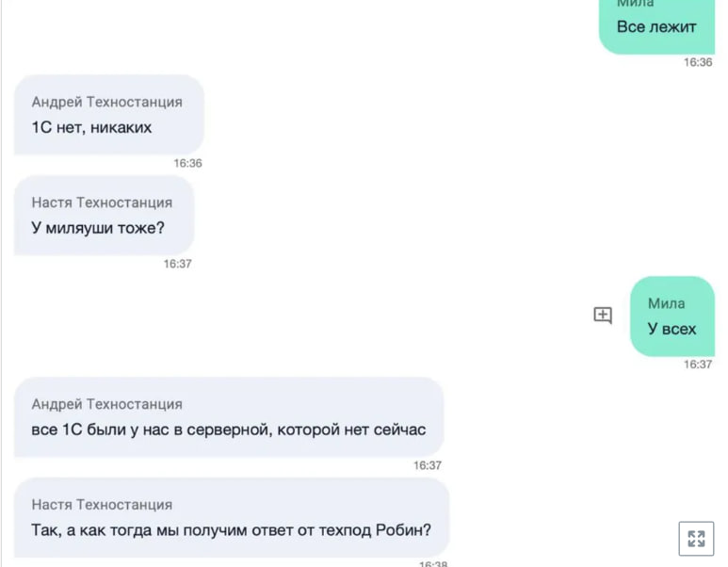Screen dimensions: 728x567
Task: Select the "У миляуши тоже?" message bubble
Action: pyautogui.click(x=104, y=216)
